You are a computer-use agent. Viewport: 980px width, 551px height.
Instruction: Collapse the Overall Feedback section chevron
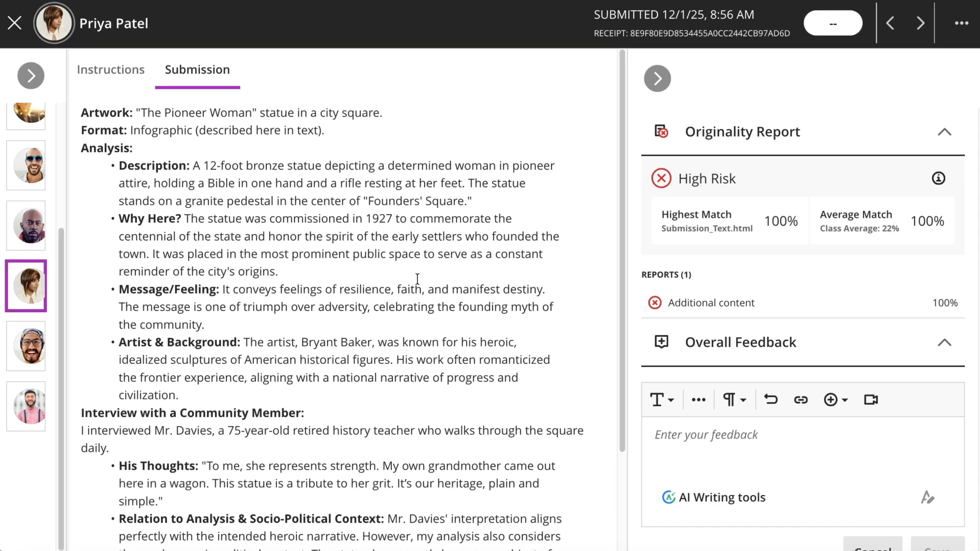pos(944,342)
